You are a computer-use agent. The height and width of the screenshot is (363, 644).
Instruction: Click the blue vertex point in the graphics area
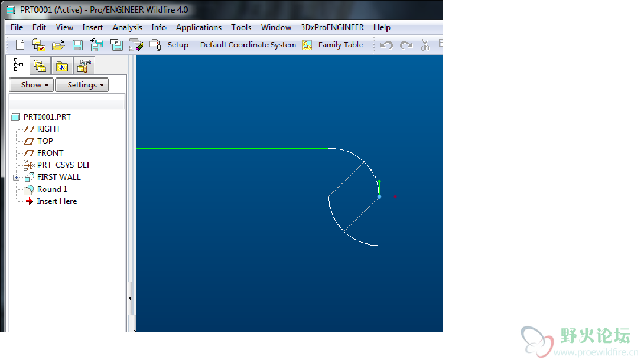(379, 197)
